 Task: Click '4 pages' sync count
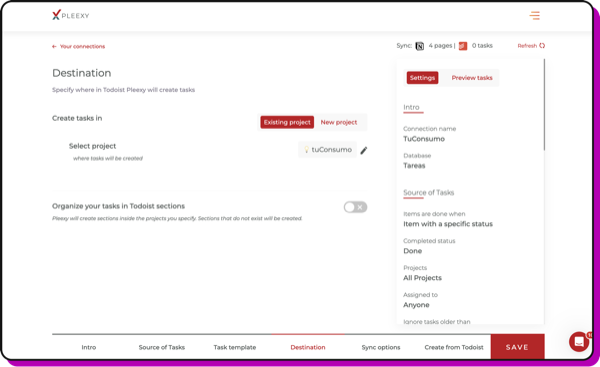tap(440, 46)
